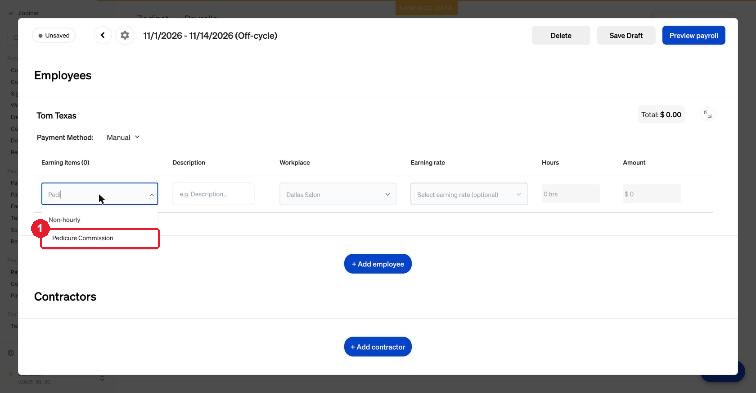756x393 pixels.
Task: Click Add contractor button
Action: pyautogui.click(x=378, y=347)
